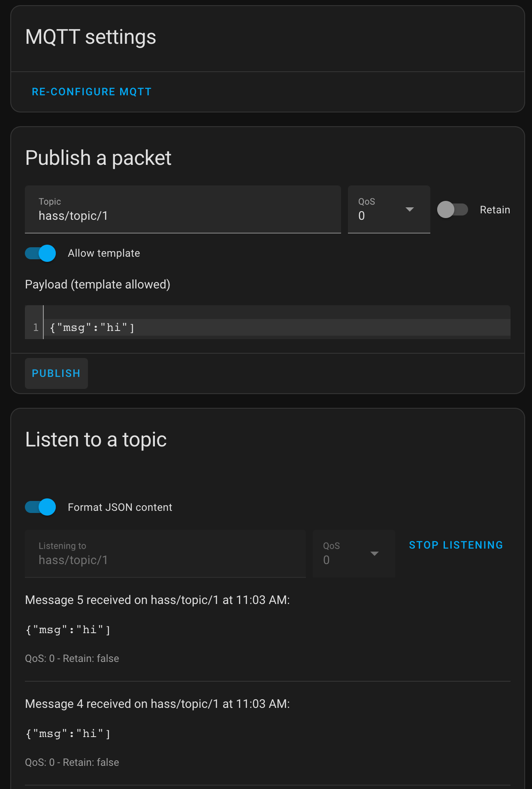Turn off Format JSON content
532x789 pixels.
pos(40,507)
